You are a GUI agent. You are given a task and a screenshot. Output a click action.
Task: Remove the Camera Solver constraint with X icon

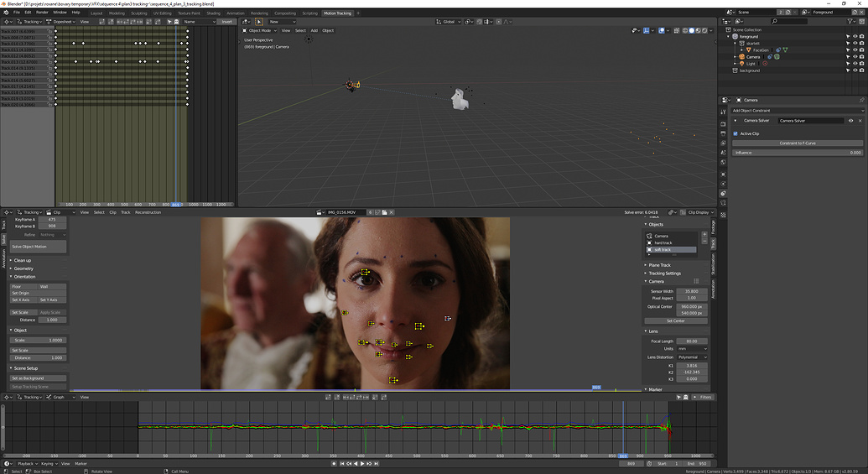[x=860, y=121]
